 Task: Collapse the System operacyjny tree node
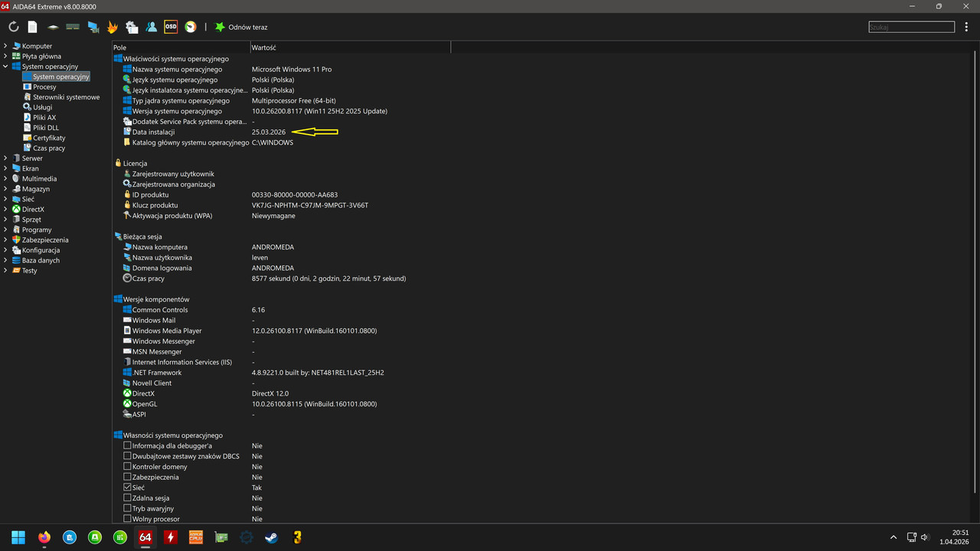(x=5, y=67)
